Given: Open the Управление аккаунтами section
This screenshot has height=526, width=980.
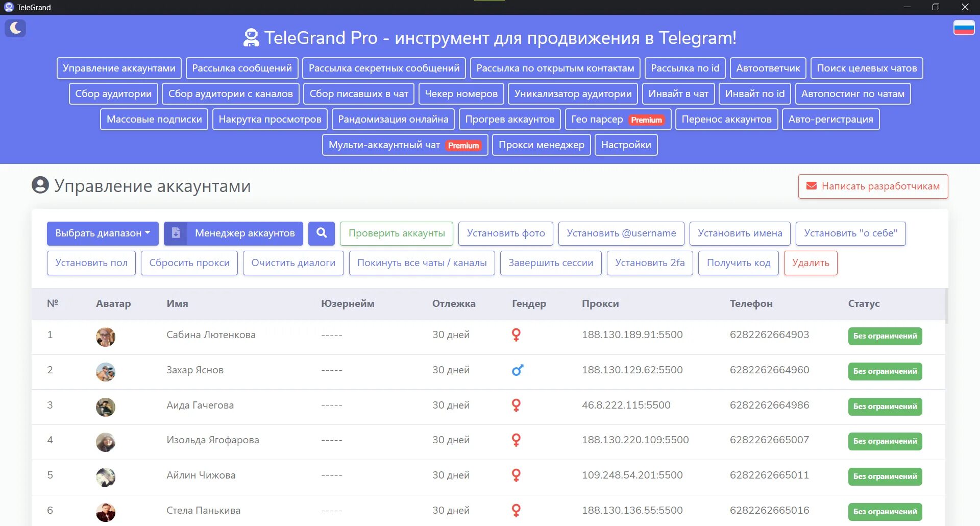Looking at the screenshot, I should (x=119, y=68).
